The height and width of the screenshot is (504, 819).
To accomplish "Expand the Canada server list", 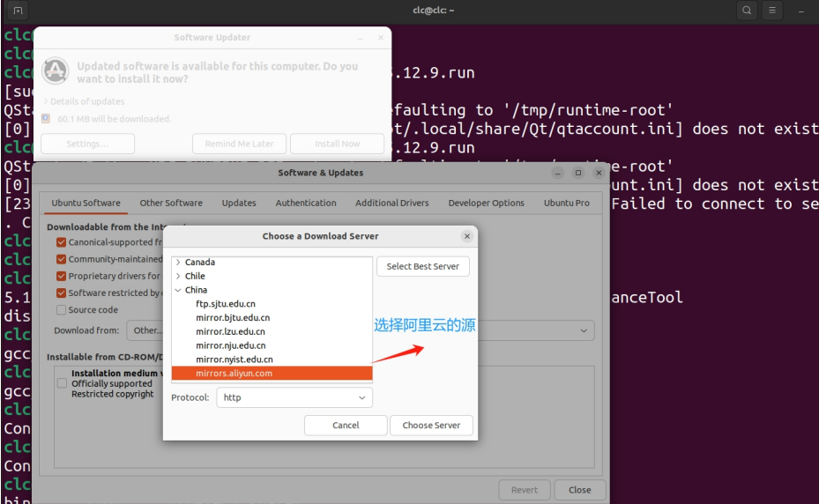I will (178, 263).
